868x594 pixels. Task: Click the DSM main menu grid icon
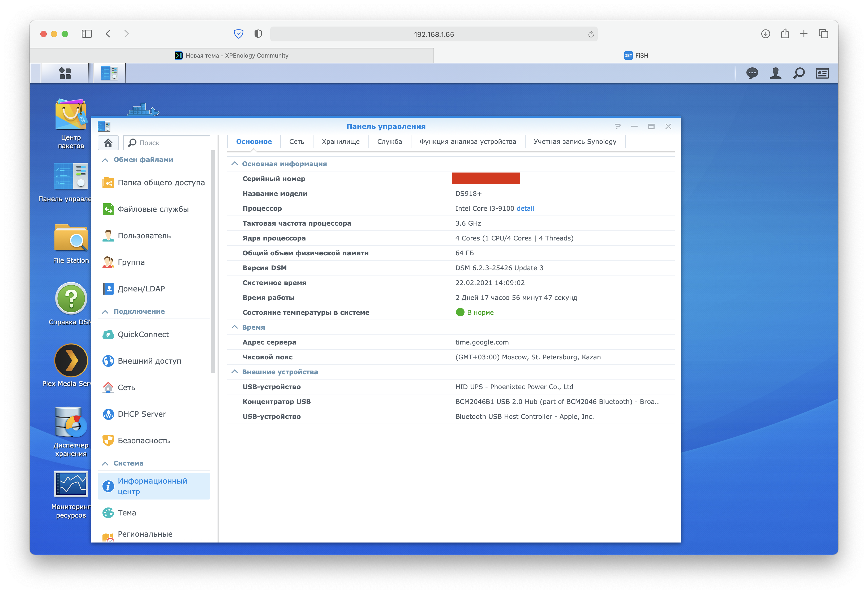[65, 73]
